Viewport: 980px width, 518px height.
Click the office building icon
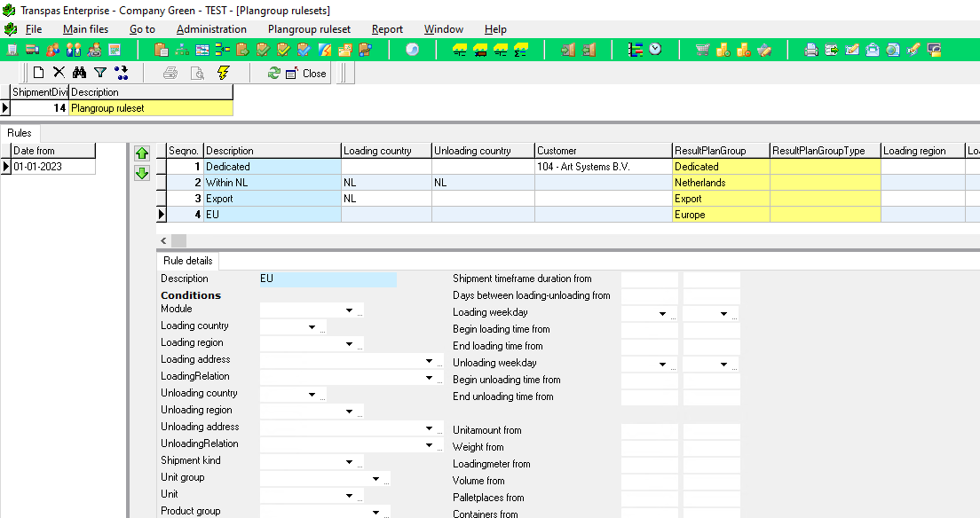pos(12,50)
